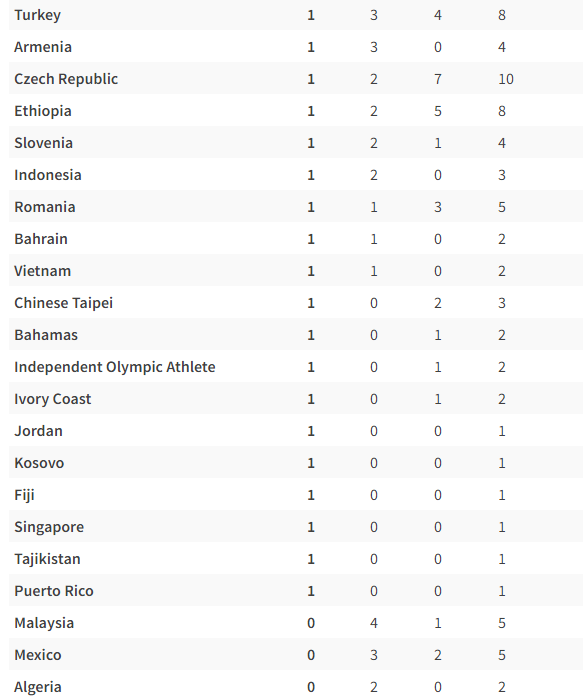This screenshot has height=696, width=588.
Task: Select the Slovenia country cell
Action: pos(43,143)
